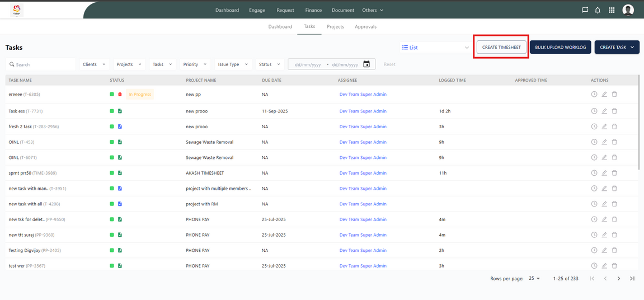Screen dimensions: 644x300
Task: Click the Create Timesheet button
Action: coord(501,48)
